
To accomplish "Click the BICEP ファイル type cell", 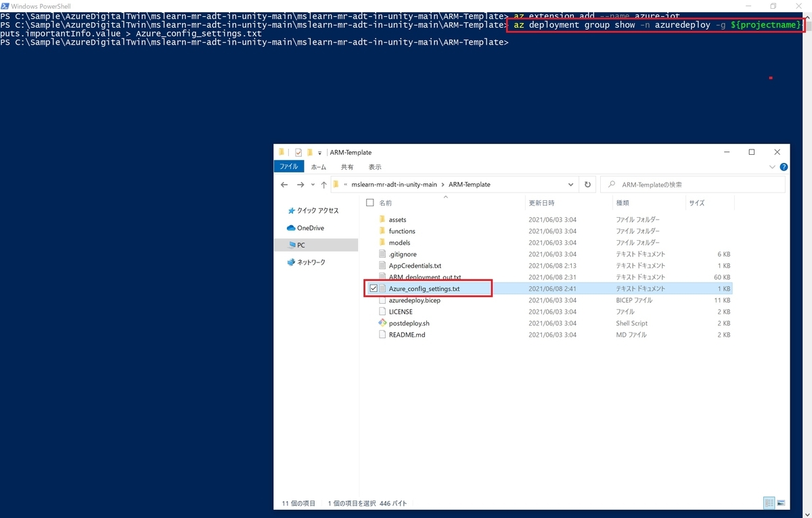I will 634,300.
